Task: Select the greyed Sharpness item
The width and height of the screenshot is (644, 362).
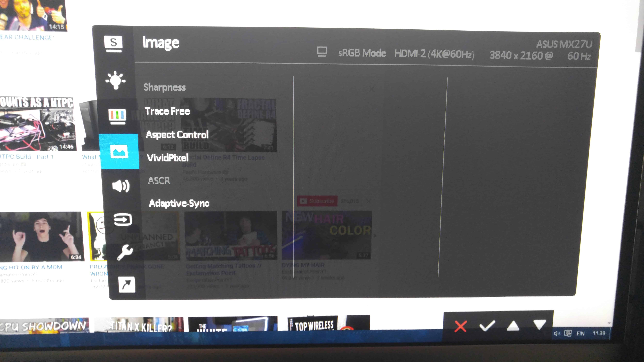Action: (165, 87)
